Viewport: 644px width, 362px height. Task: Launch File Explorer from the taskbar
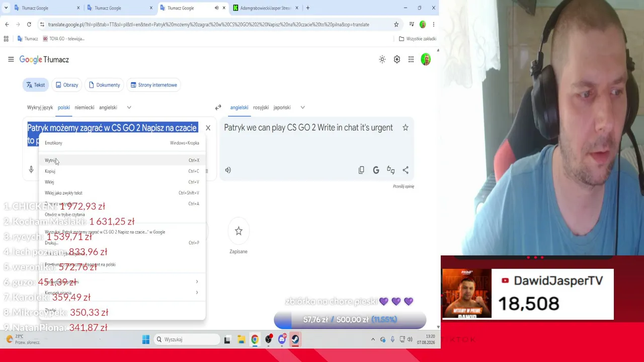pyautogui.click(x=242, y=339)
